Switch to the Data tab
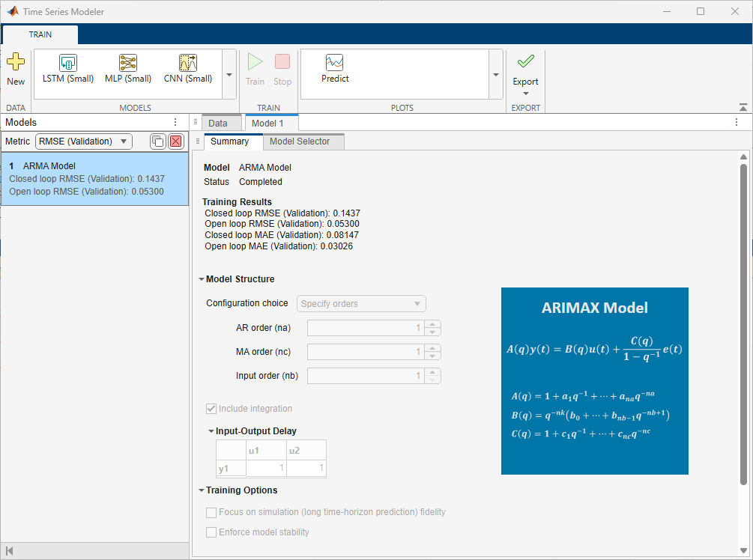 pos(218,123)
